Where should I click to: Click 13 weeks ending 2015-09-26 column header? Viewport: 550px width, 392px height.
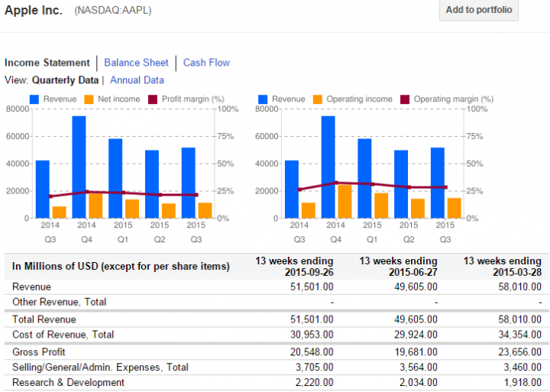[294, 267]
